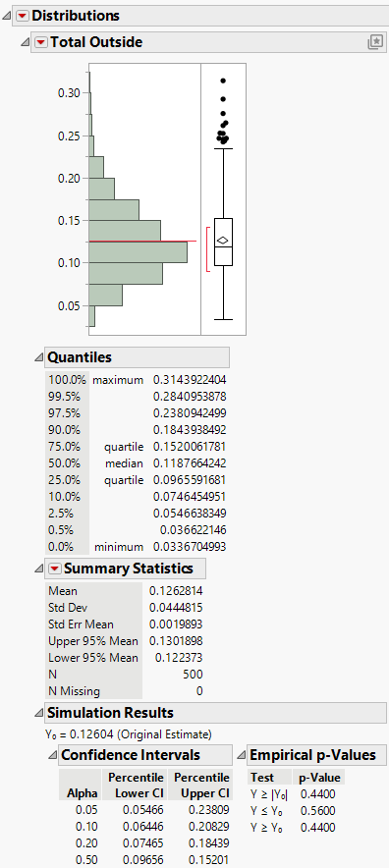Screen dimensions: 389x868
Task: Click the Y ≥ |Y₀| test label
Action: pyautogui.click(x=269, y=794)
